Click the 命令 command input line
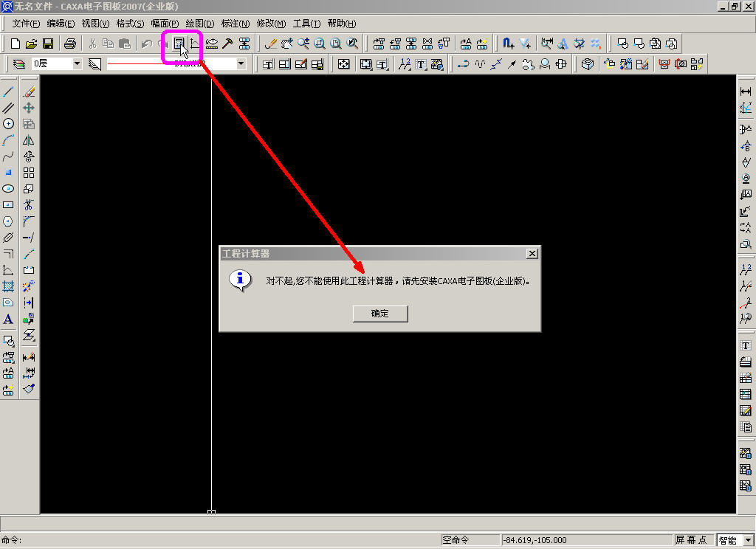This screenshot has width=756, height=549. tap(220, 540)
